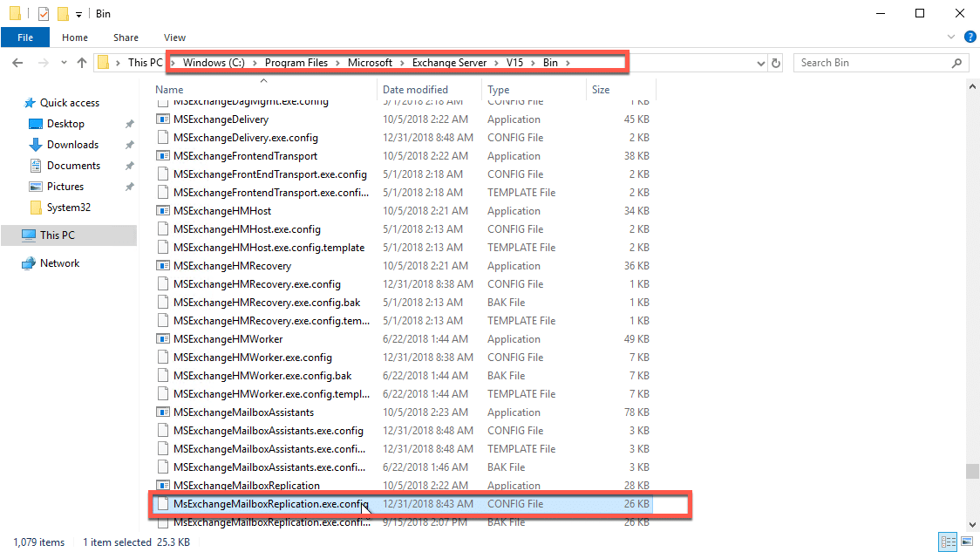
Task: Refresh the Bin folder view
Action: 776,62
